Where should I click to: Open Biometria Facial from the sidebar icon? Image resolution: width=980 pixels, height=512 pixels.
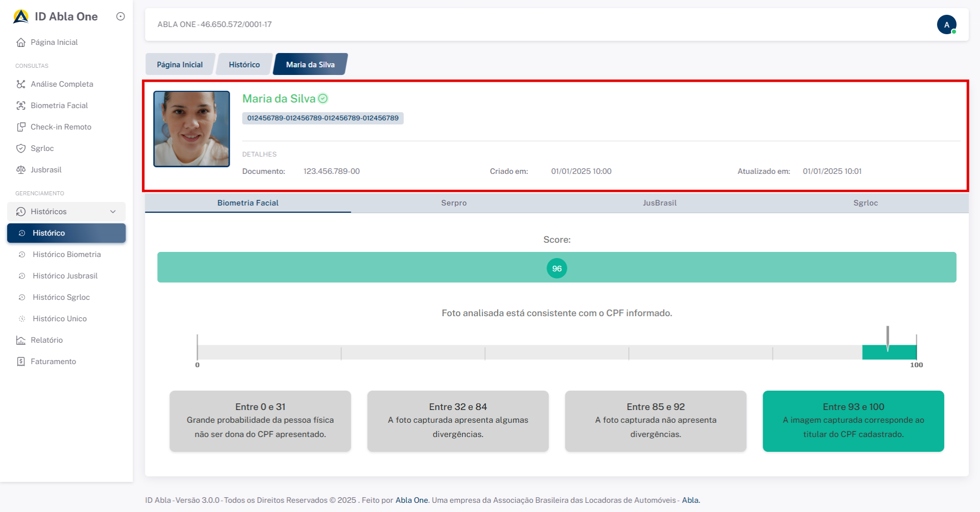(x=21, y=106)
